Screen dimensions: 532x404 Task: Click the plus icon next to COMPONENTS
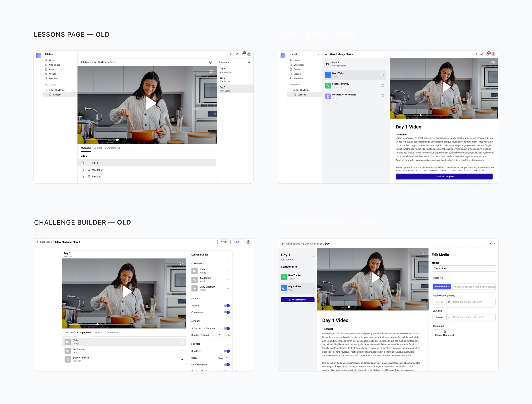(228, 263)
